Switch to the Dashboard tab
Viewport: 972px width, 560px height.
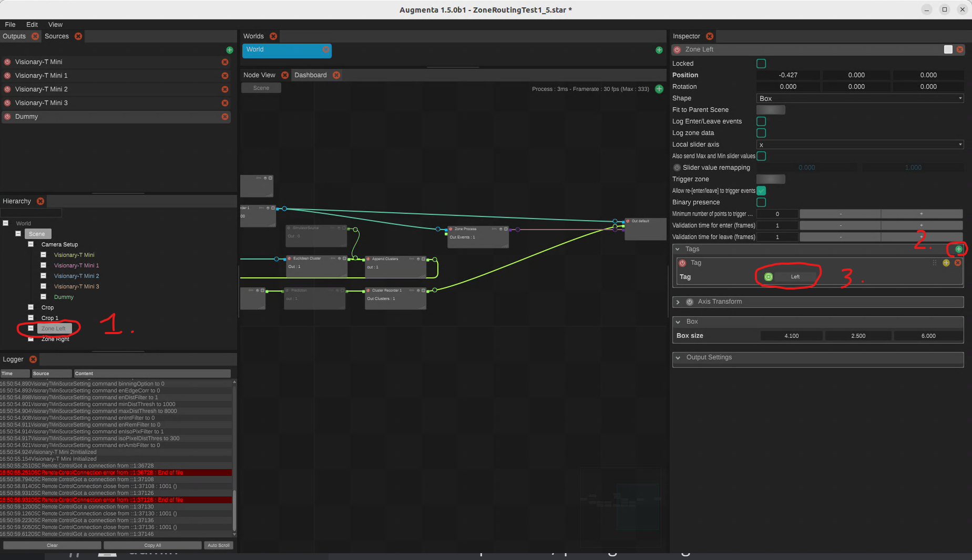pyautogui.click(x=311, y=75)
